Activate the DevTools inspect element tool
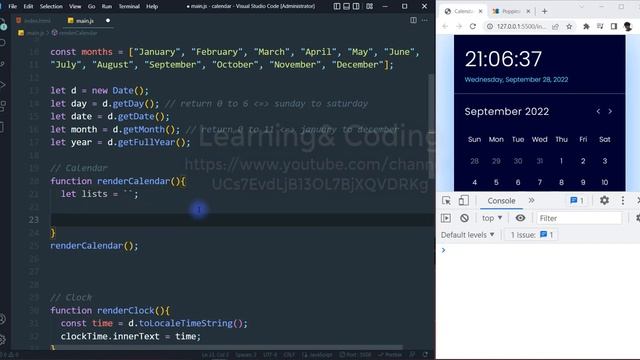 [446, 200]
